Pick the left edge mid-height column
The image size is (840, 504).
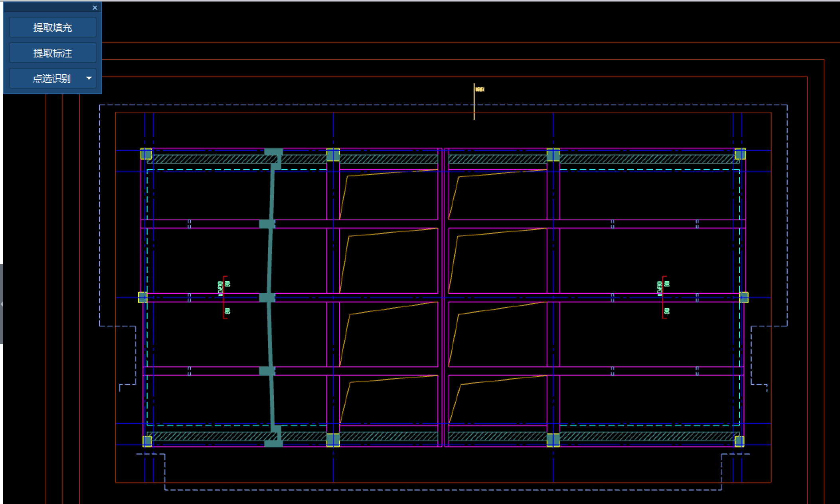click(142, 297)
